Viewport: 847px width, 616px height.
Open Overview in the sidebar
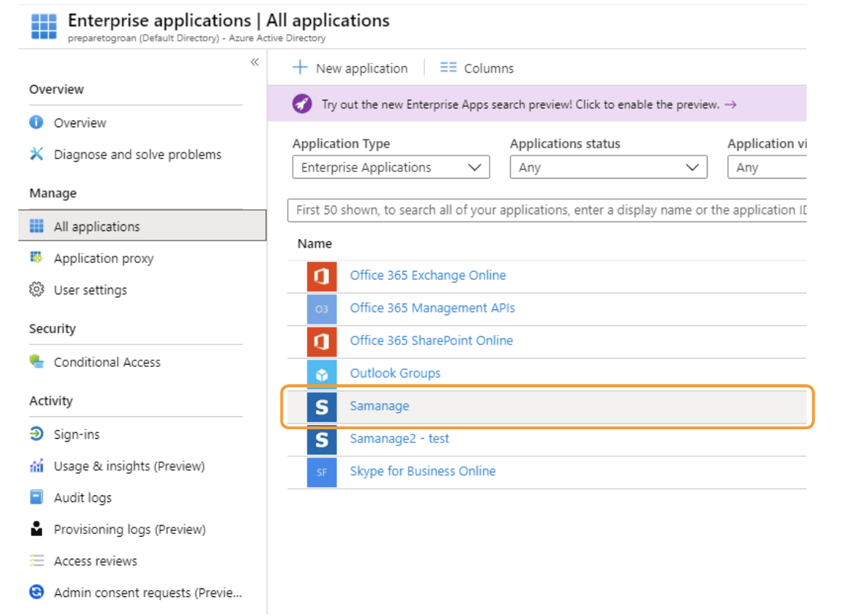[x=80, y=123]
